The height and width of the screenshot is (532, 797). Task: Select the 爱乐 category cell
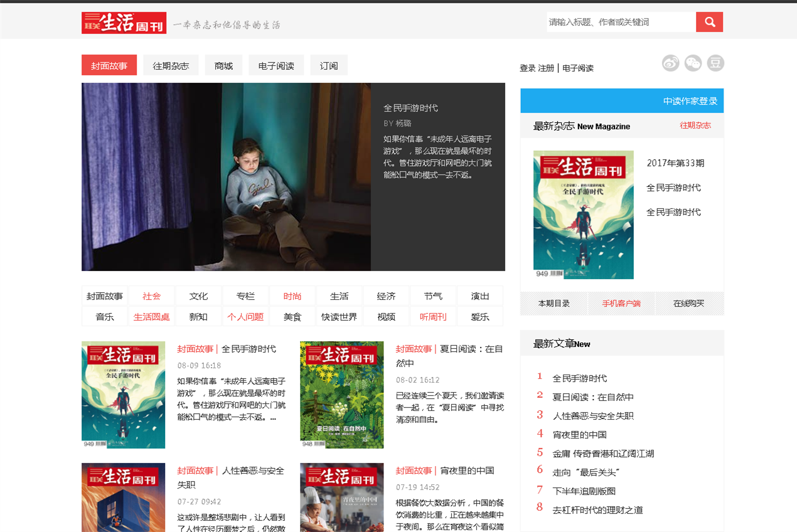pyautogui.click(x=480, y=317)
